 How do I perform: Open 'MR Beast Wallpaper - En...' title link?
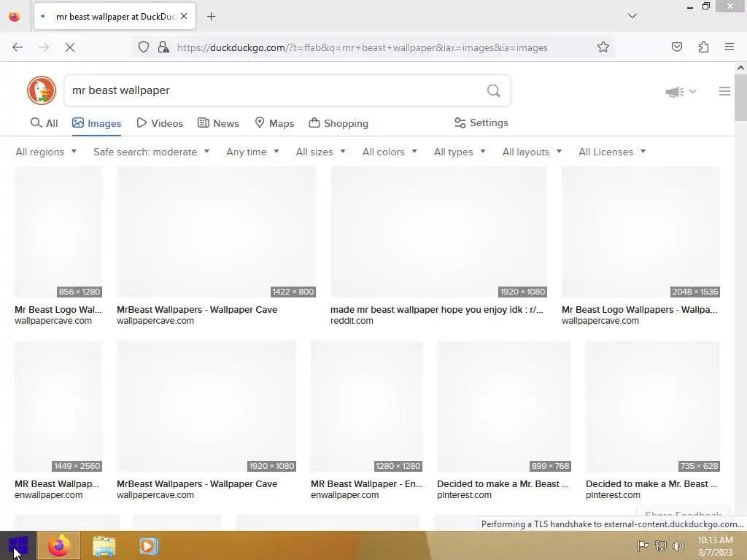coord(366,484)
